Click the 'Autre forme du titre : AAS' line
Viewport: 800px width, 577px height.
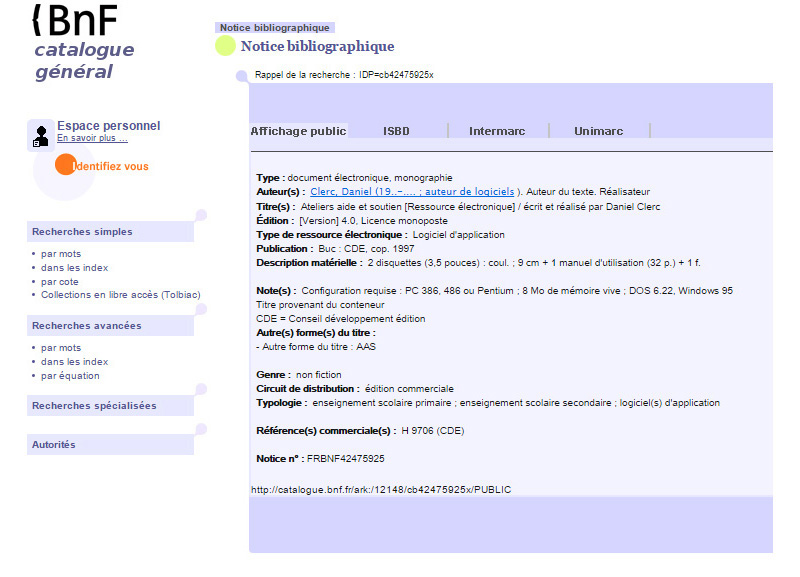(x=316, y=347)
